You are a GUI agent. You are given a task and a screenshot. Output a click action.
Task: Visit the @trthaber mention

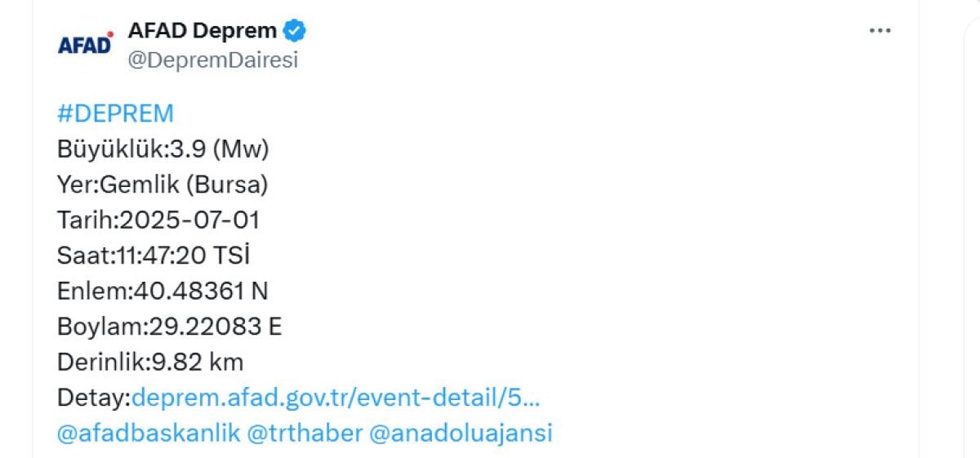(x=305, y=433)
